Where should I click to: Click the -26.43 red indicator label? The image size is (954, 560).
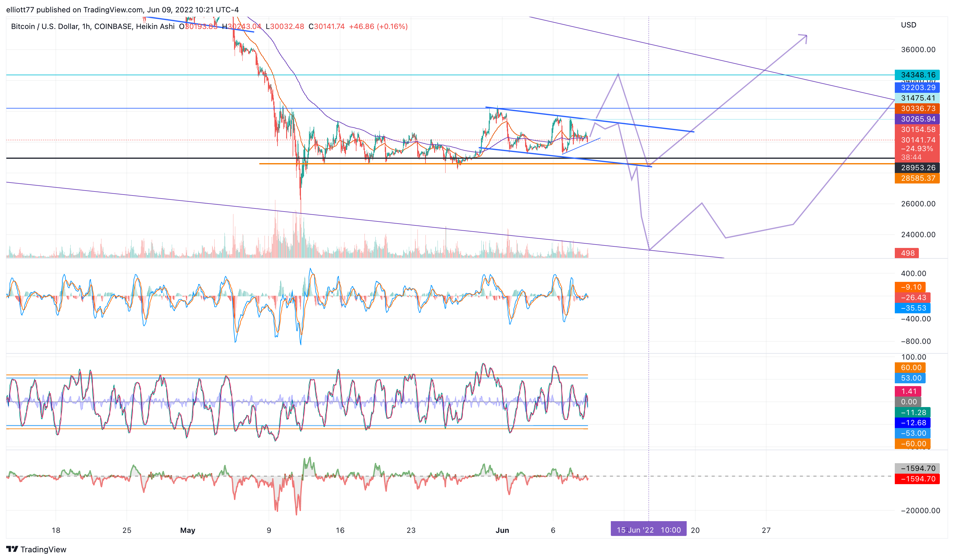pyautogui.click(x=912, y=298)
